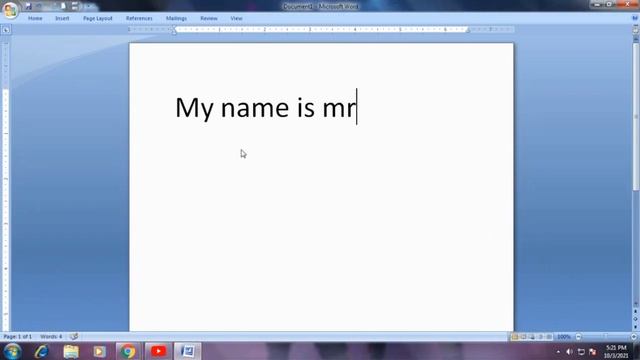Open Action Center flag icon
Viewport: 640px width, 360px height.
592,351
